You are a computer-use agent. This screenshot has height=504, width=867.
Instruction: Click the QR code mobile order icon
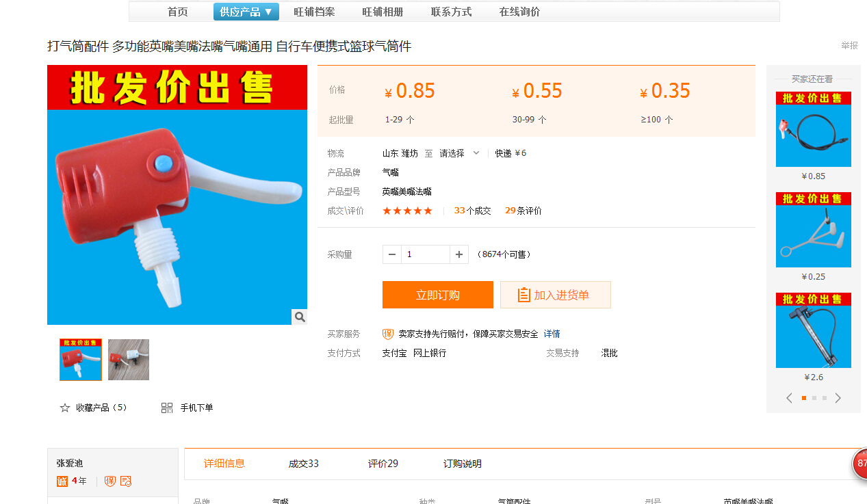[167, 408]
